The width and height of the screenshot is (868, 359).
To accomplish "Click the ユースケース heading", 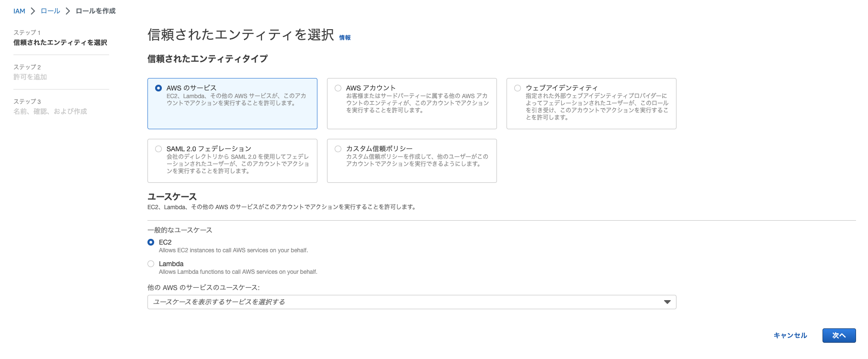I will pyautogui.click(x=172, y=197).
